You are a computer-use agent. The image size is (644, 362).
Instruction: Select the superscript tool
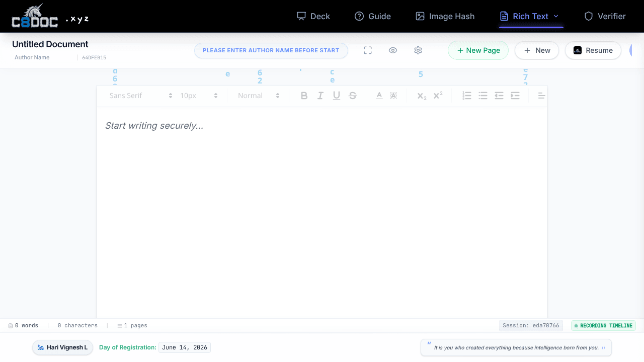pyautogui.click(x=438, y=96)
